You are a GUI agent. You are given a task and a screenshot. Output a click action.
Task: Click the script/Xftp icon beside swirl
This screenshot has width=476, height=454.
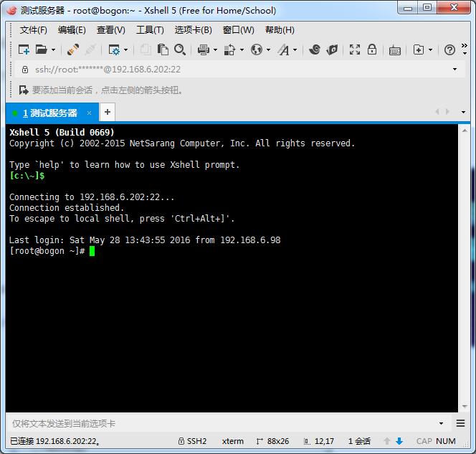[332, 49]
